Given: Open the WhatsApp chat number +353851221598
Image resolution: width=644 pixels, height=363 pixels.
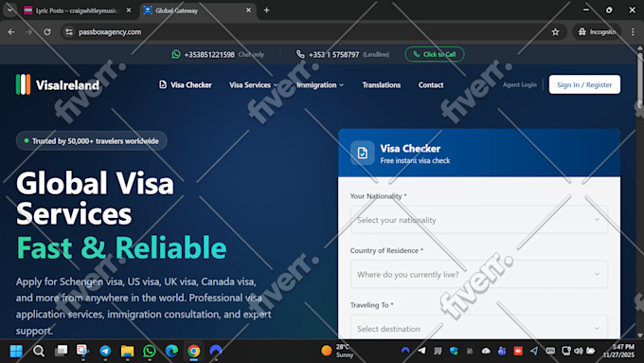Looking at the screenshot, I should tap(209, 54).
